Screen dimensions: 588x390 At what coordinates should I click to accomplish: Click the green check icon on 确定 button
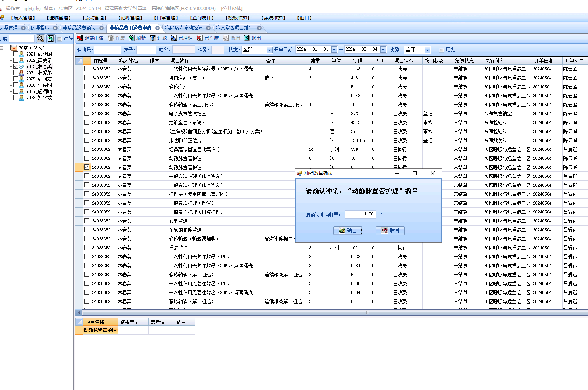point(342,231)
